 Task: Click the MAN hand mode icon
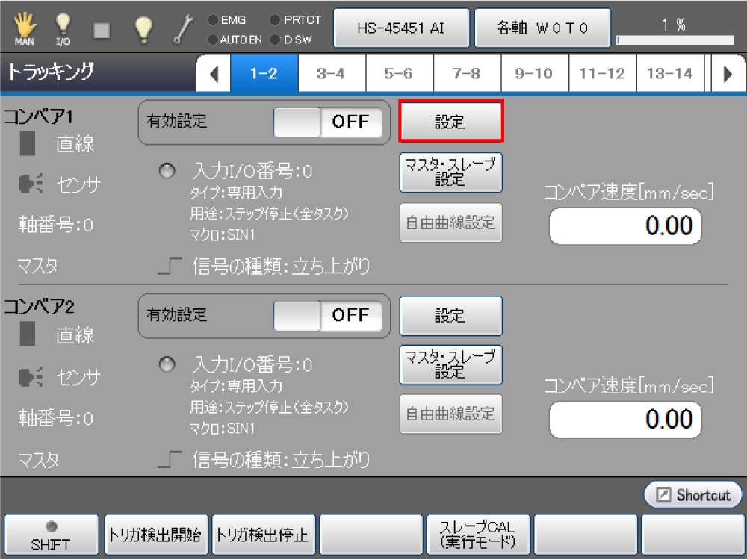tap(24, 28)
